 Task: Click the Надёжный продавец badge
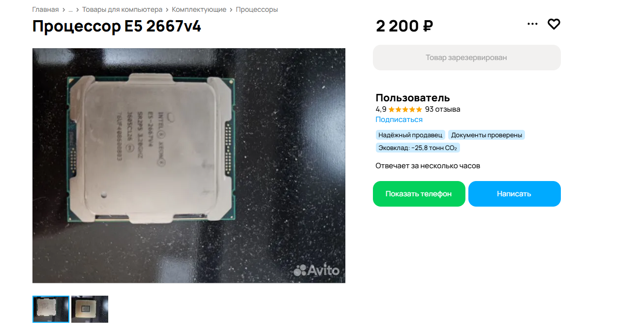411,135
